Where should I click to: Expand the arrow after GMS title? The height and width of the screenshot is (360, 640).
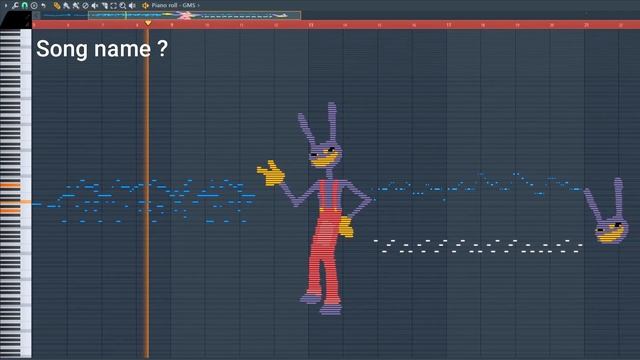click(x=199, y=5)
